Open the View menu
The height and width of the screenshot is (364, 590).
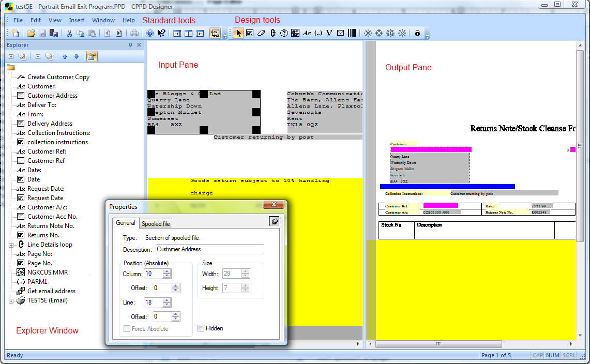(x=55, y=20)
